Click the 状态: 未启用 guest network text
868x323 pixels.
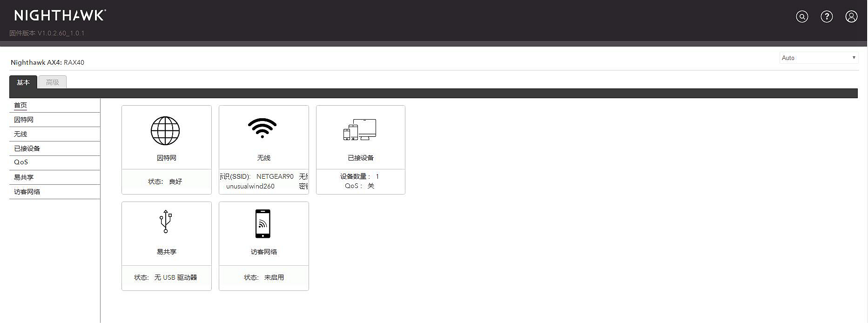point(264,277)
